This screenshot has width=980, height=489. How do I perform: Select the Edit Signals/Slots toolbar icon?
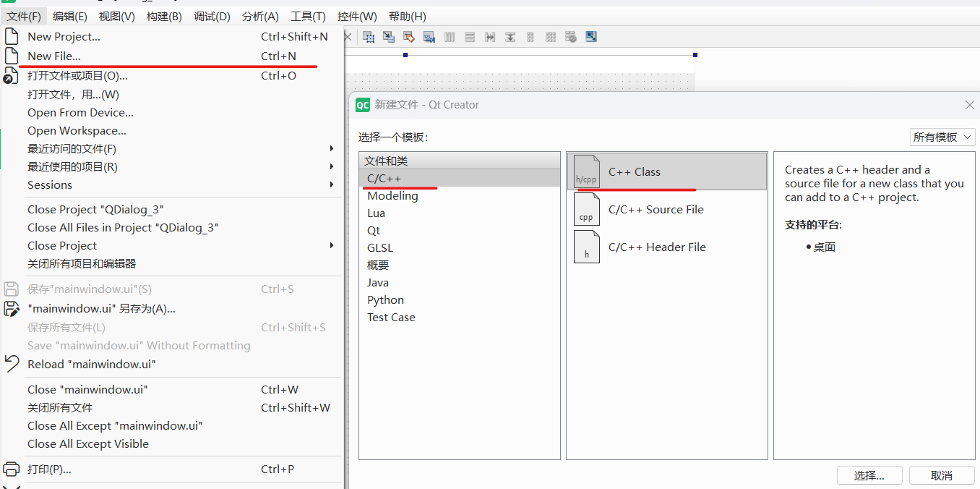(x=389, y=37)
